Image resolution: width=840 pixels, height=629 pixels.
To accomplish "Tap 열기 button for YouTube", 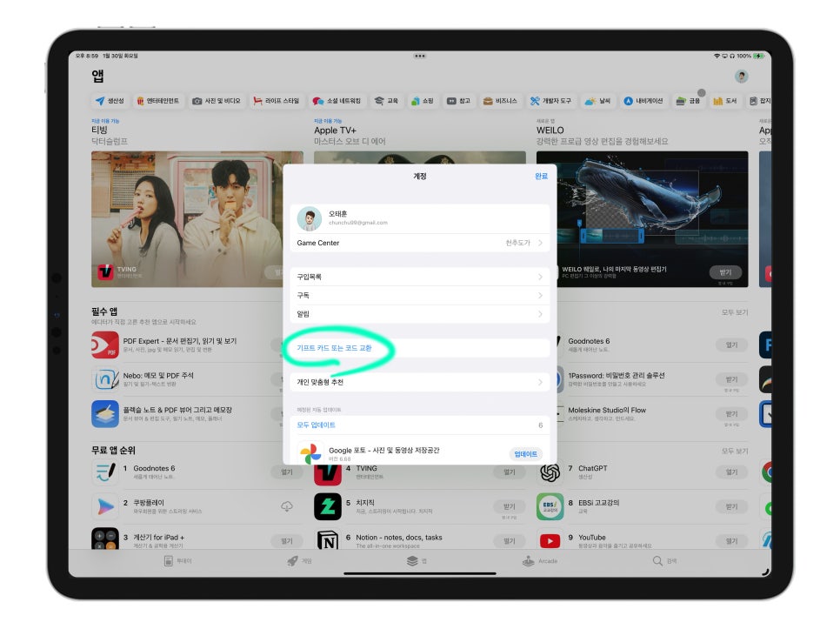I will point(732,541).
